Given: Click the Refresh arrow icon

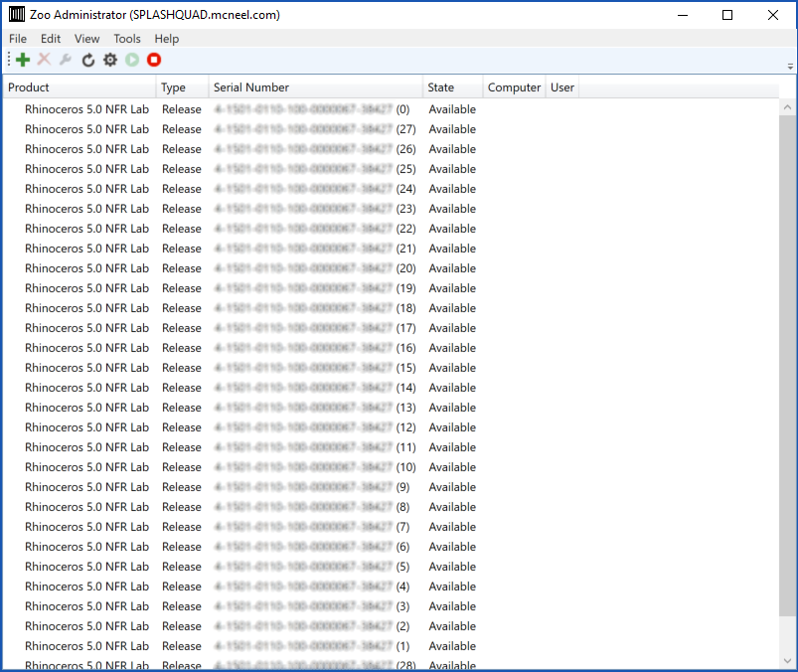Looking at the screenshot, I should [x=88, y=60].
